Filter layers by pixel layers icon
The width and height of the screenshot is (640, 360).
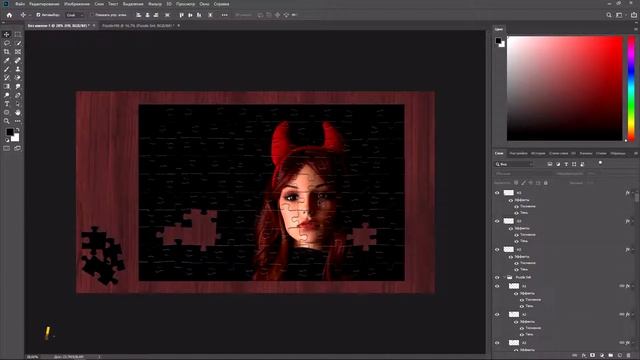tap(550, 164)
